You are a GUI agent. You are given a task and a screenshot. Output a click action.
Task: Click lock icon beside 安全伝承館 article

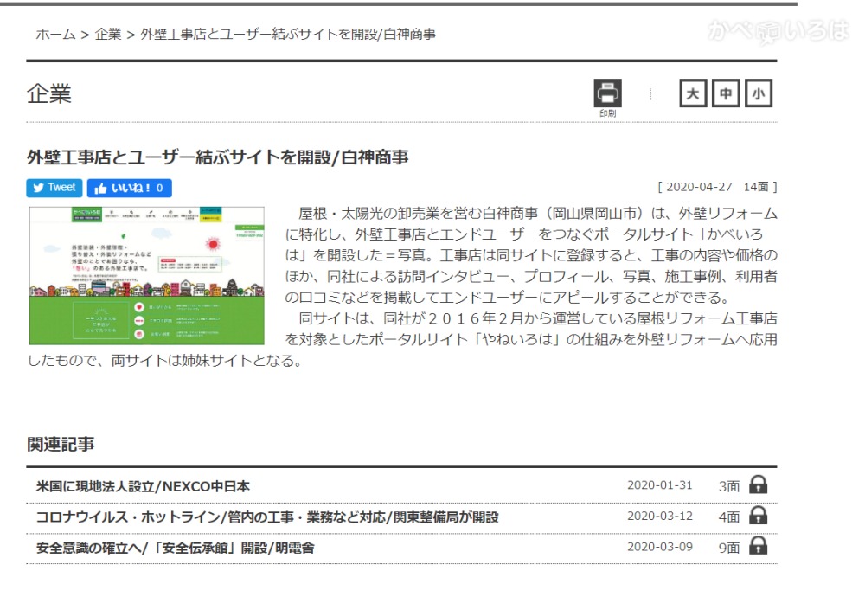(x=759, y=546)
